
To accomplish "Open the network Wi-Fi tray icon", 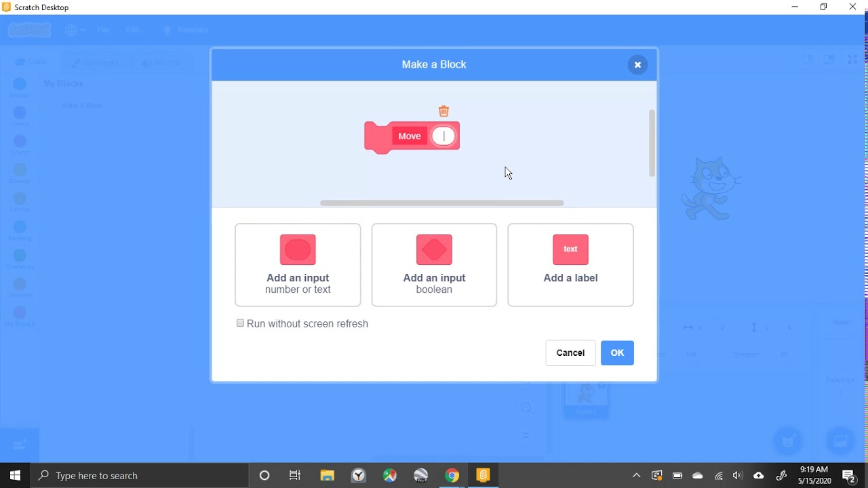I will coord(718,476).
